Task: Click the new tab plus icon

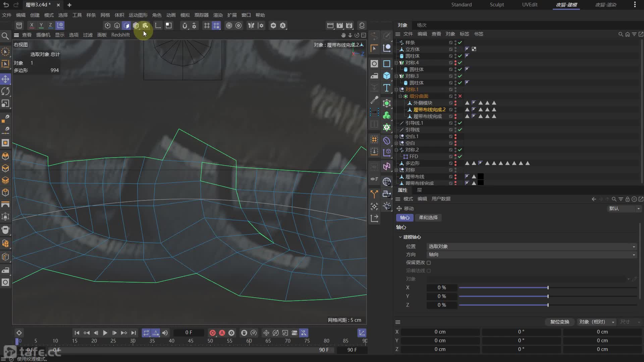Action: 69,5
